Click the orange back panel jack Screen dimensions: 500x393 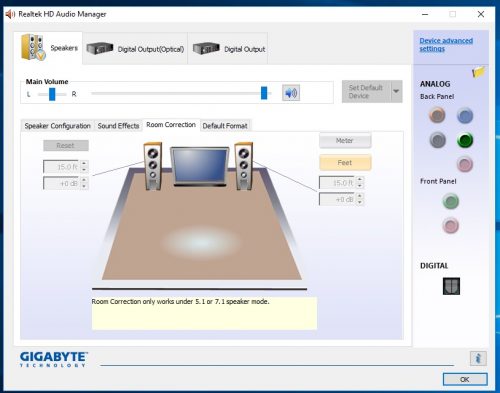coord(437,115)
